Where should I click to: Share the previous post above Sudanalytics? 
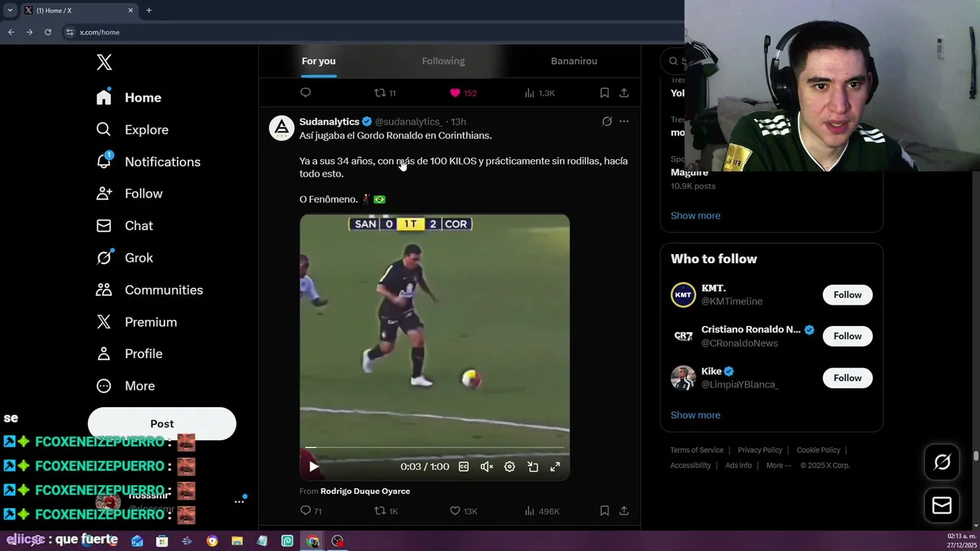pyautogui.click(x=624, y=93)
